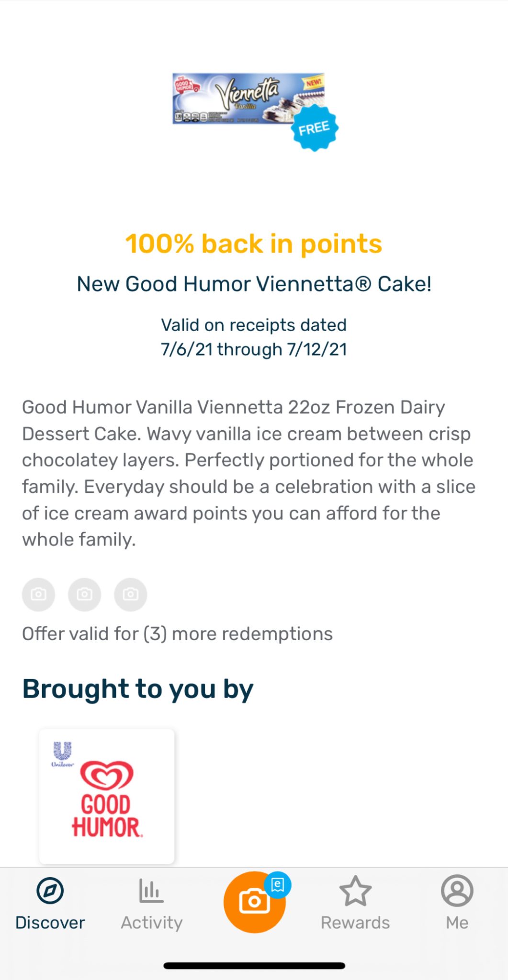Tap the "New Good Humor Viennetta® Cake!" title
Viewport: 508px width, 980px height.
pos(254,284)
